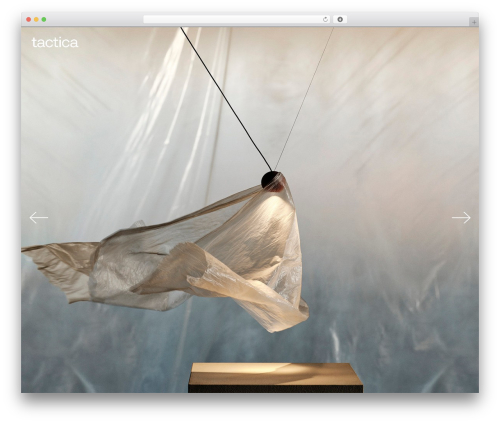Reload the page using the refresh icon
The height and width of the screenshot is (423, 500).
[x=325, y=20]
